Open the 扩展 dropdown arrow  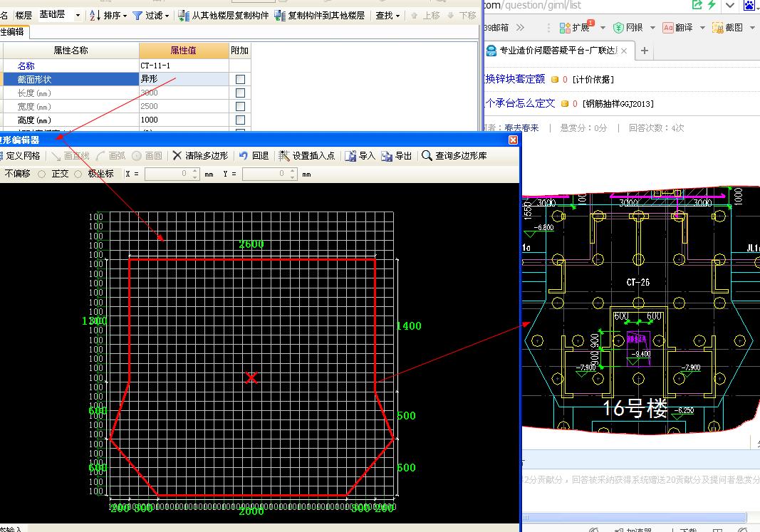[x=603, y=28]
